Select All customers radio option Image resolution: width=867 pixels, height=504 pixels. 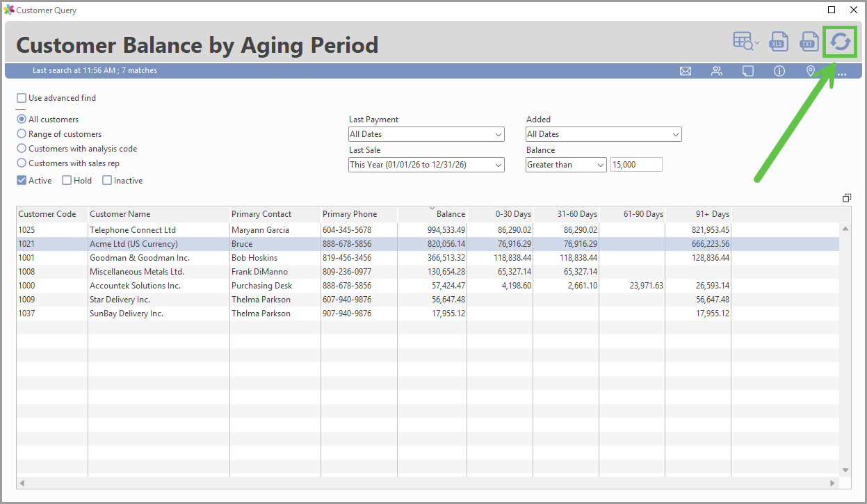pos(22,120)
